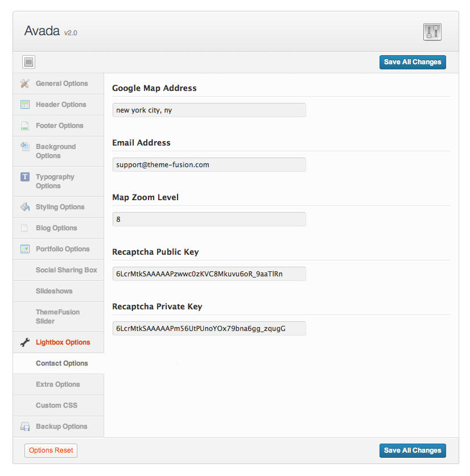This screenshot has height=476, width=470.
Task: Click the Backup Options drive icon
Action: (24, 427)
